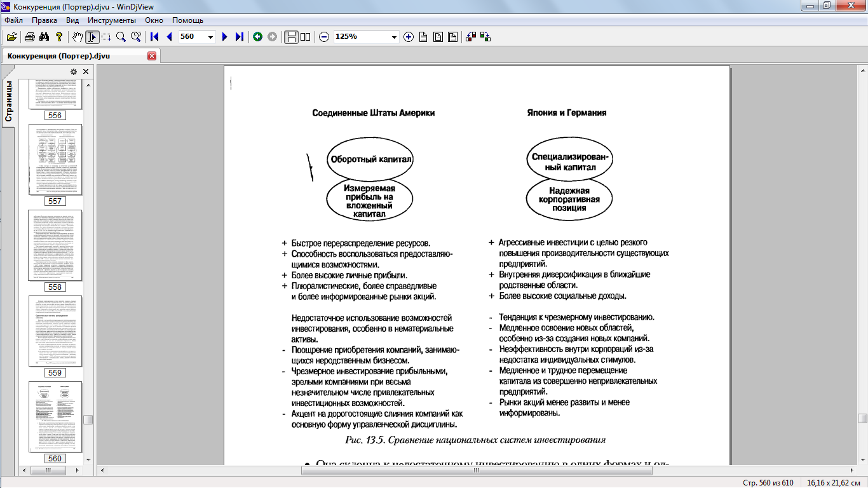Viewport: 868px width, 488px height.
Task: Activate the magnifying glass tool
Action: [x=121, y=37]
